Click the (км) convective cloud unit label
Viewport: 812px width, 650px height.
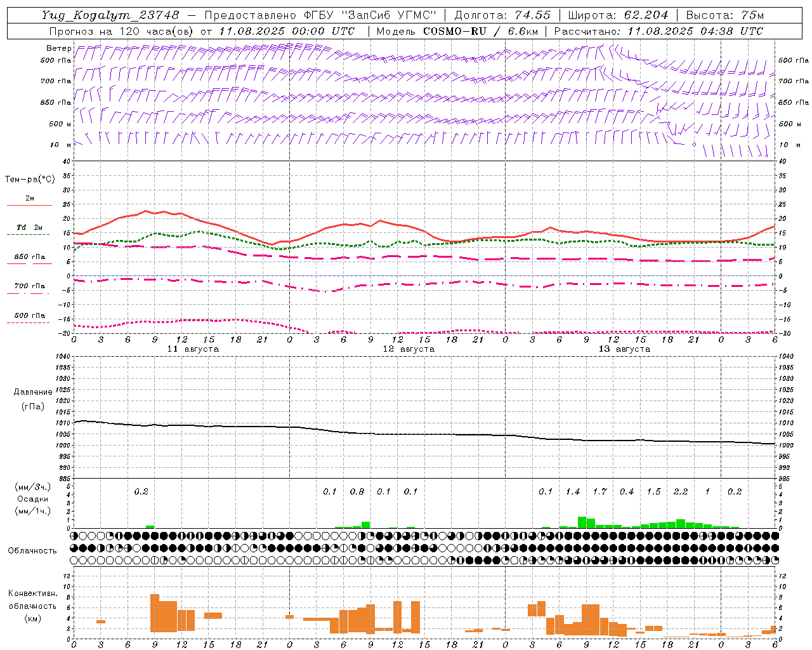pyautogui.click(x=32, y=618)
